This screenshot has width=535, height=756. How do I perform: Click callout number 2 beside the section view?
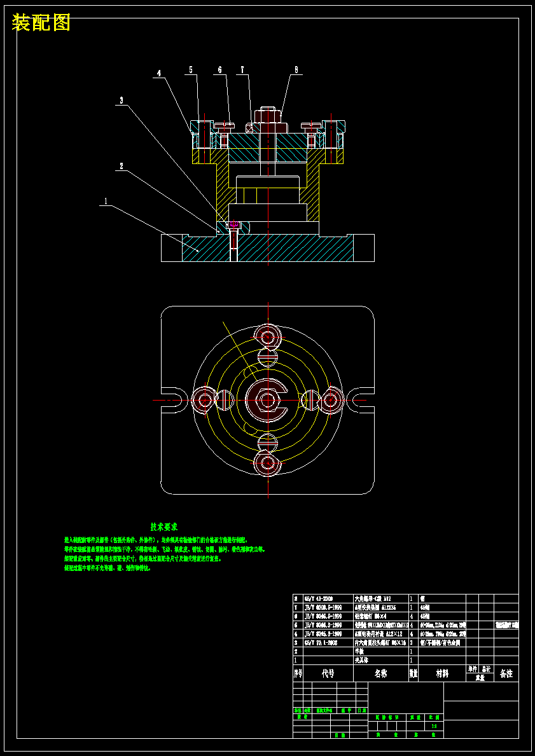pyautogui.click(x=121, y=166)
